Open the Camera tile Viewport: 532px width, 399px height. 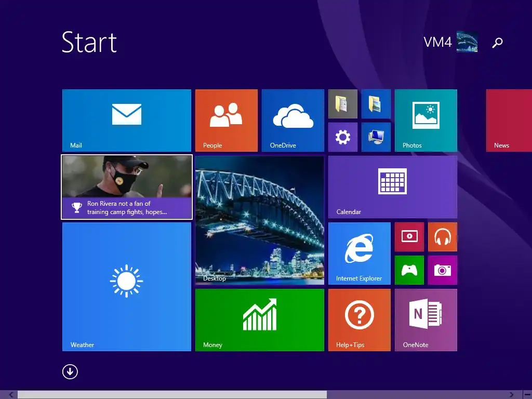pos(443,270)
